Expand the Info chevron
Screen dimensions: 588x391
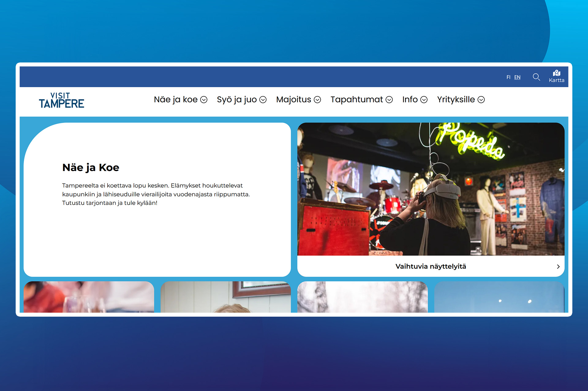(x=424, y=100)
